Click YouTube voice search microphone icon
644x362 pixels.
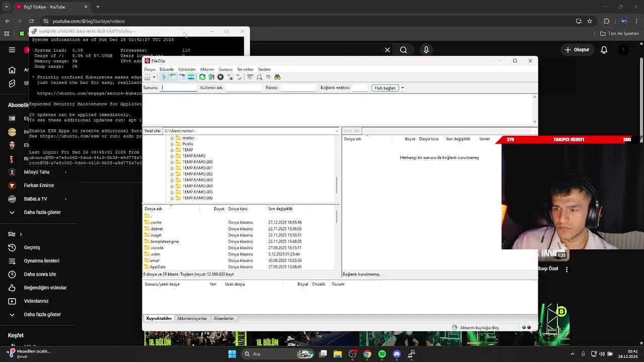click(426, 50)
